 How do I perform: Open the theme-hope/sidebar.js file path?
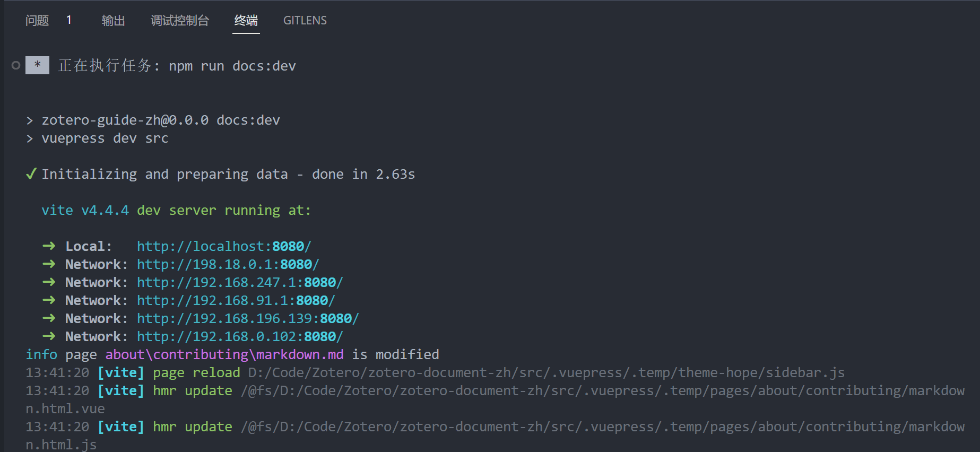tap(546, 372)
